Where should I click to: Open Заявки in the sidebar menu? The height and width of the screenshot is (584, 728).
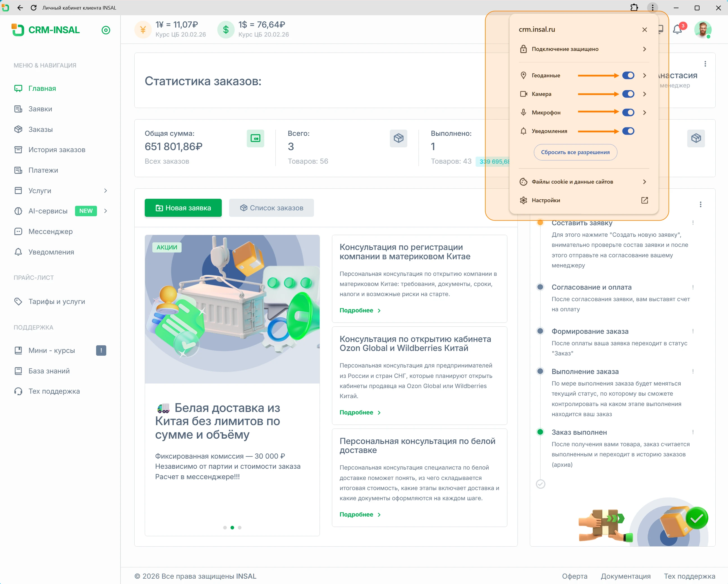click(40, 109)
